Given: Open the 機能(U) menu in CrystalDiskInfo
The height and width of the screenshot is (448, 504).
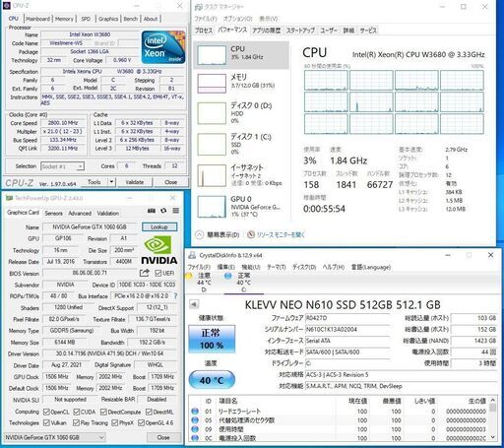Looking at the screenshot, I should 251,267.
